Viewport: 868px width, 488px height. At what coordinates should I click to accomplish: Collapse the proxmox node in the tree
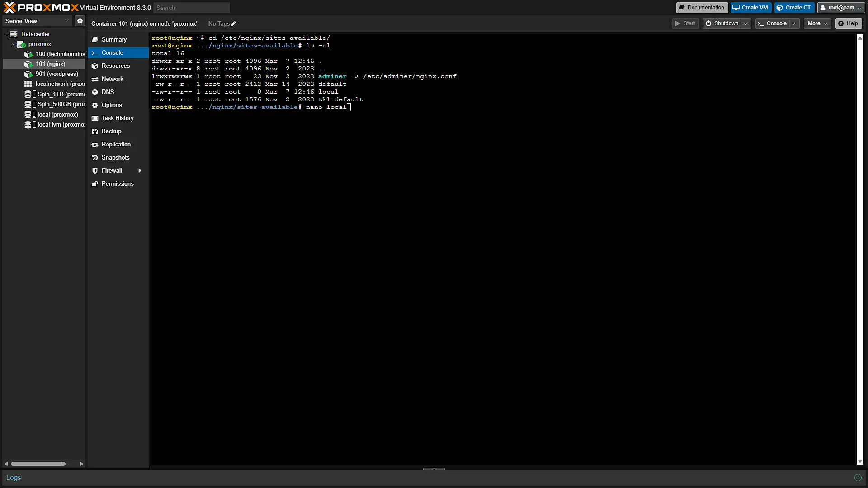click(14, 44)
